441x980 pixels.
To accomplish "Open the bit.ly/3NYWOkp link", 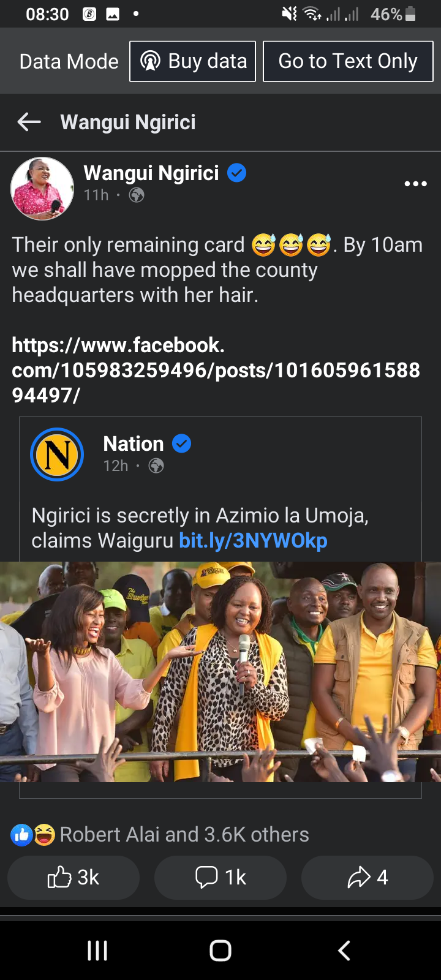I will click(253, 541).
